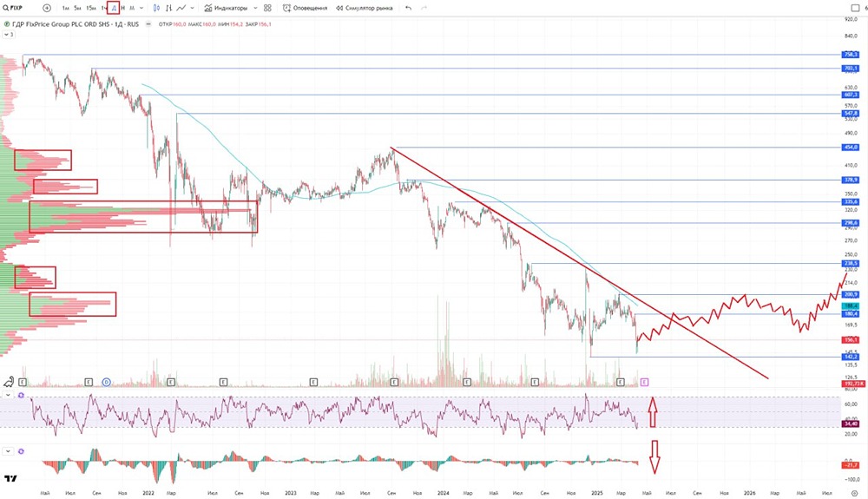Collapse the bottom histogram pane legend chevron
868x499 pixels.
coord(8,451)
